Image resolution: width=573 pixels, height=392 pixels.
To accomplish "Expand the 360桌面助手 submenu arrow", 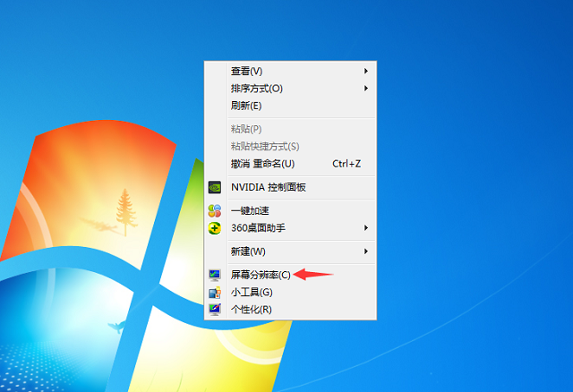I will tap(366, 228).
